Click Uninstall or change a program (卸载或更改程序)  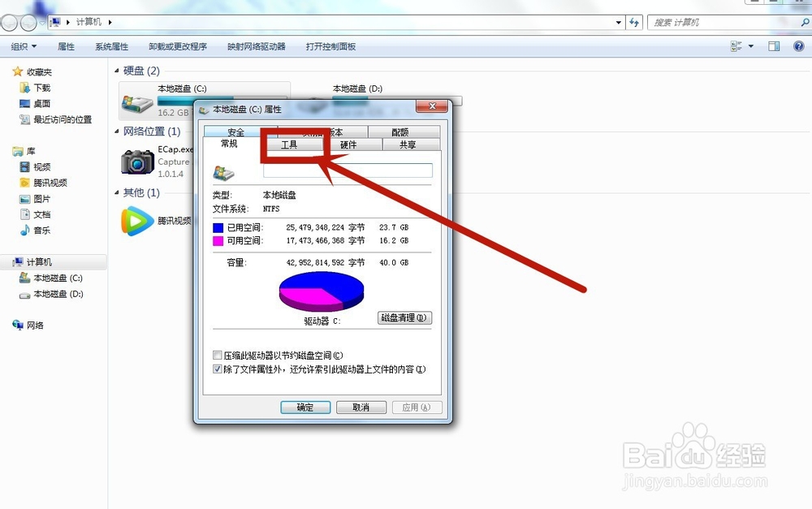(x=178, y=46)
